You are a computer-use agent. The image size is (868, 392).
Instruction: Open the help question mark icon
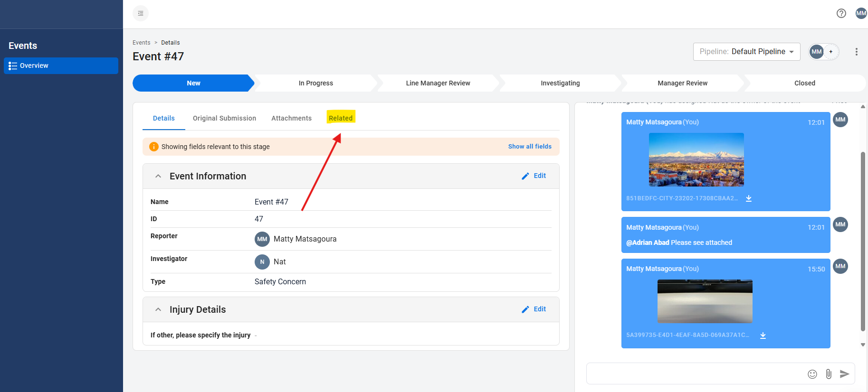point(841,13)
